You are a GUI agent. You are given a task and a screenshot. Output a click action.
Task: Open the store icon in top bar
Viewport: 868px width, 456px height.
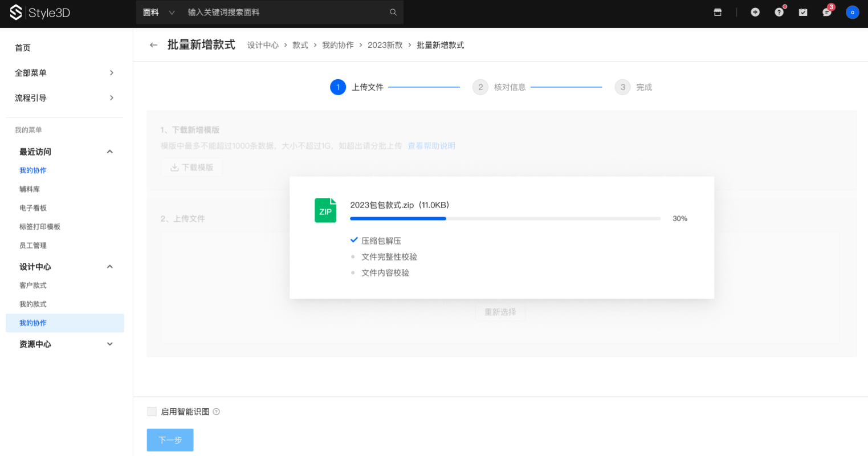coord(718,12)
